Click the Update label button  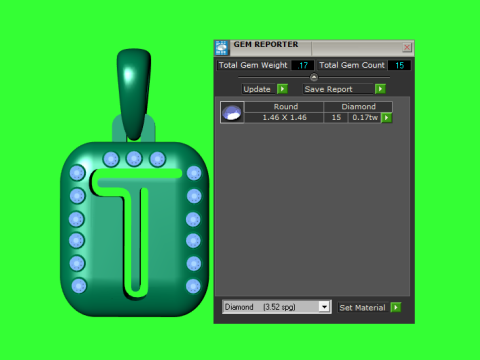pos(258,89)
